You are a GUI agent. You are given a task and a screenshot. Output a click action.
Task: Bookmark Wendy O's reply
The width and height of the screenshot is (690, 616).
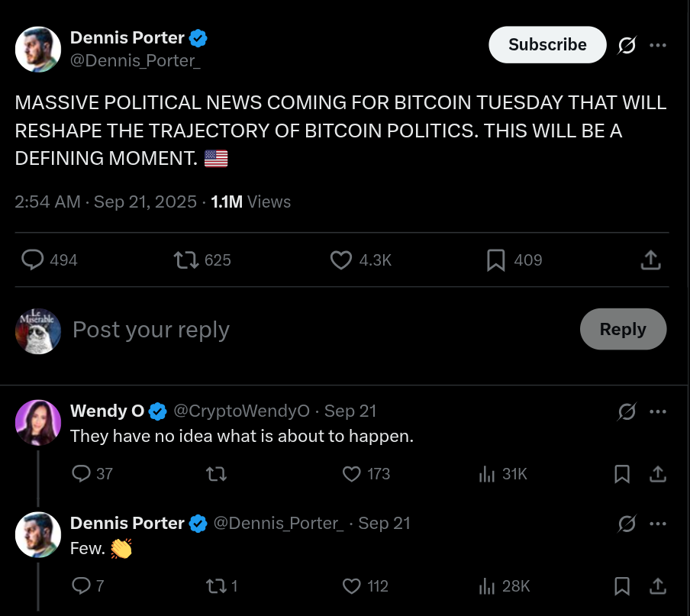point(622,474)
